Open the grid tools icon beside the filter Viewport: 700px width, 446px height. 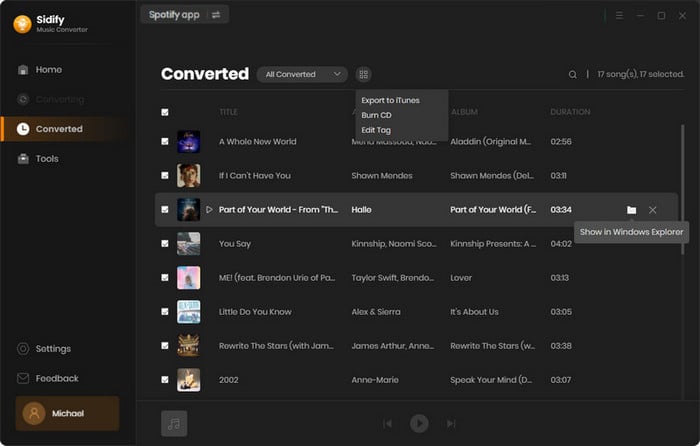coord(363,74)
